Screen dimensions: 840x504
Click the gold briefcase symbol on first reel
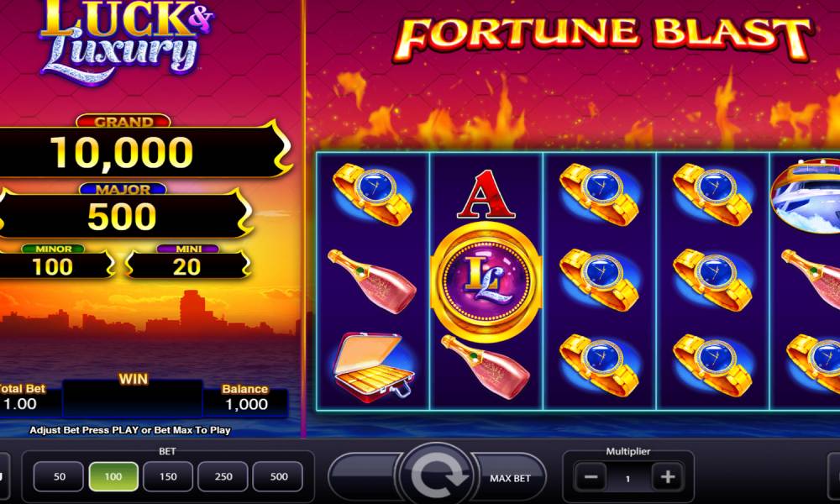click(374, 367)
